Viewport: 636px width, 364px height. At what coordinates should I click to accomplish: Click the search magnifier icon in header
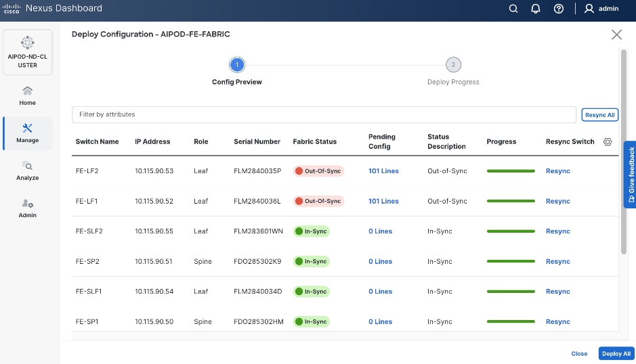[x=513, y=9]
